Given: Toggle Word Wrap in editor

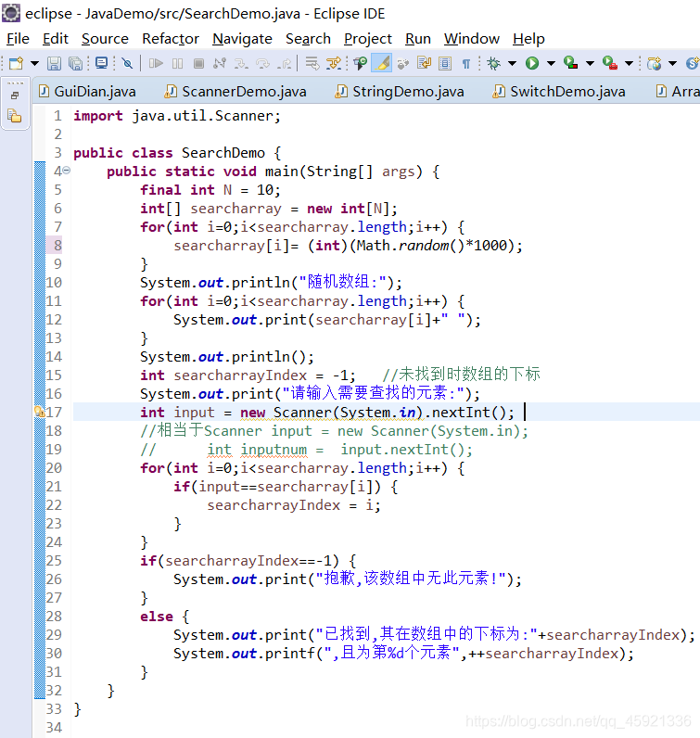Looking at the screenshot, I should click(424, 63).
